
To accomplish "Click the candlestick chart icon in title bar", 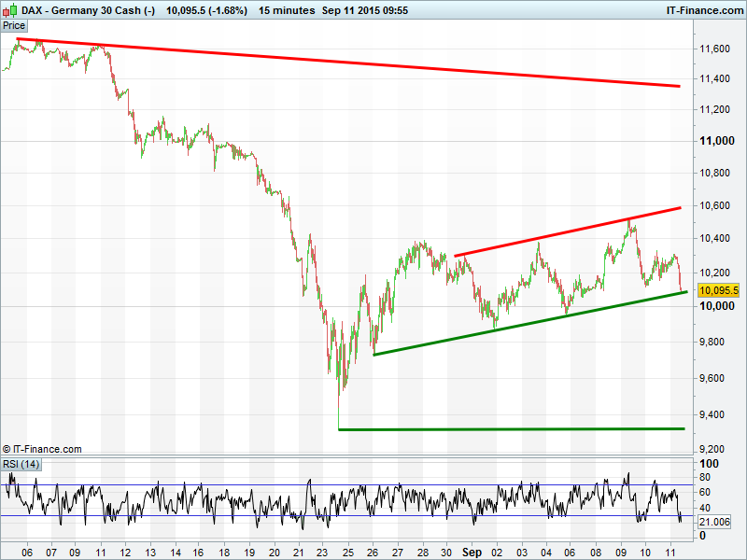I will 10,10.
